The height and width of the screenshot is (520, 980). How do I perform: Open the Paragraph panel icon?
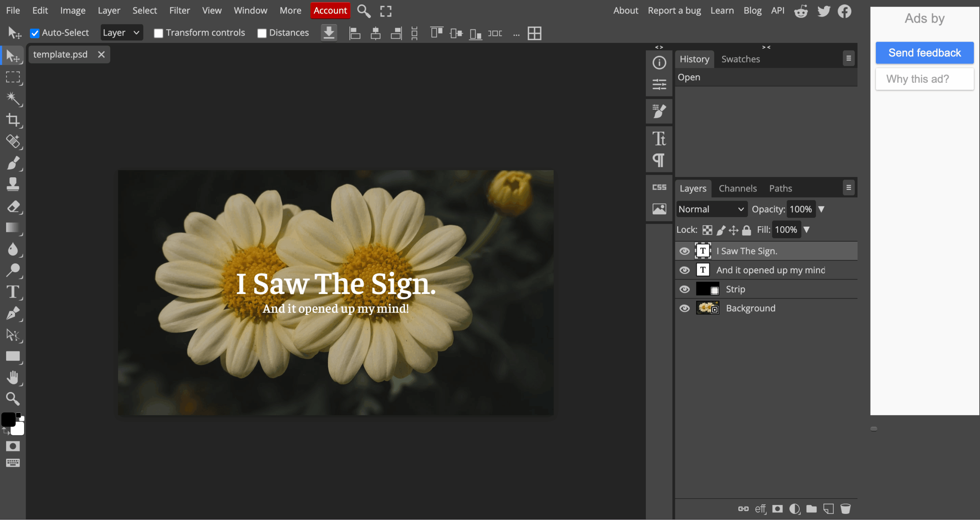(659, 160)
